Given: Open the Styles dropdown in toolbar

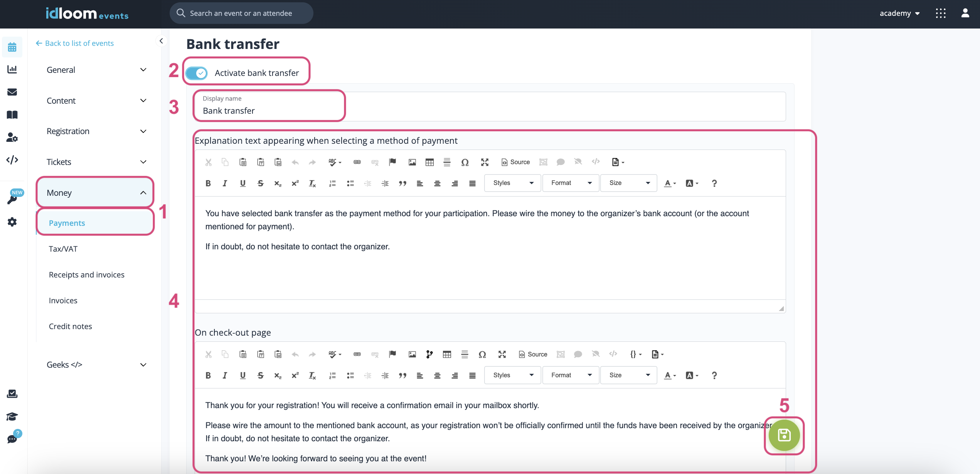Looking at the screenshot, I should [512, 183].
